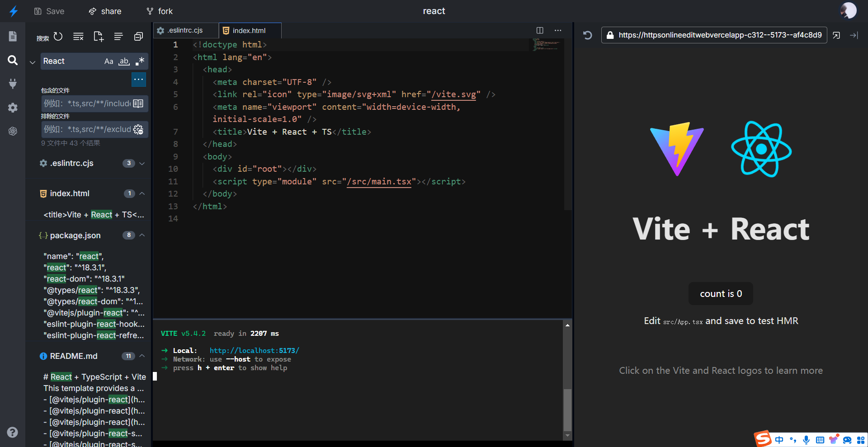
Task: Open result '"@types/react": "^18.3.3",'
Action: click(x=92, y=290)
